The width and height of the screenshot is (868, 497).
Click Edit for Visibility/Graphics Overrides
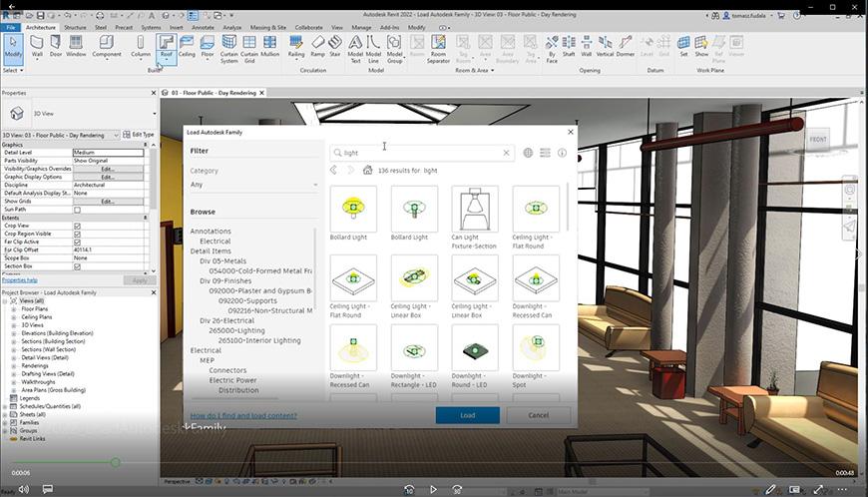pos(108,169)
